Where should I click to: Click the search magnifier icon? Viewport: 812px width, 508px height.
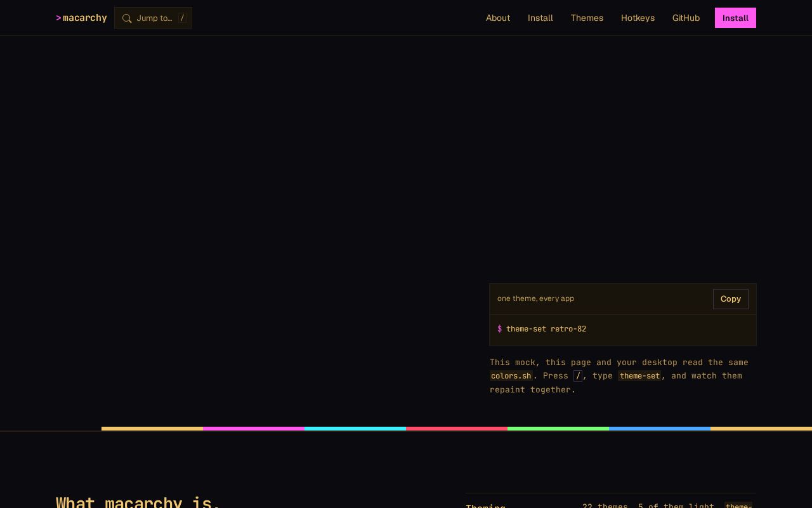(x=127, y=18)
